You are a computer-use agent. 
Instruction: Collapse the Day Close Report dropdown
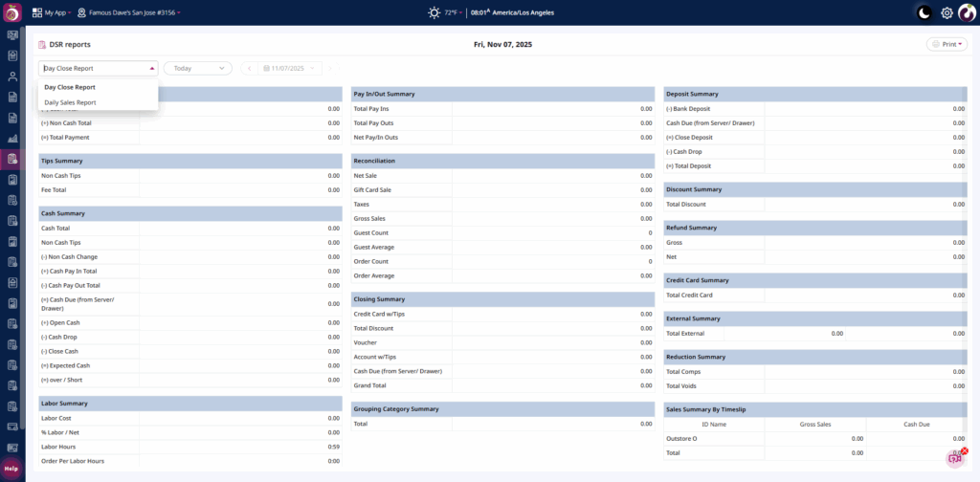(x=98, y=68)
